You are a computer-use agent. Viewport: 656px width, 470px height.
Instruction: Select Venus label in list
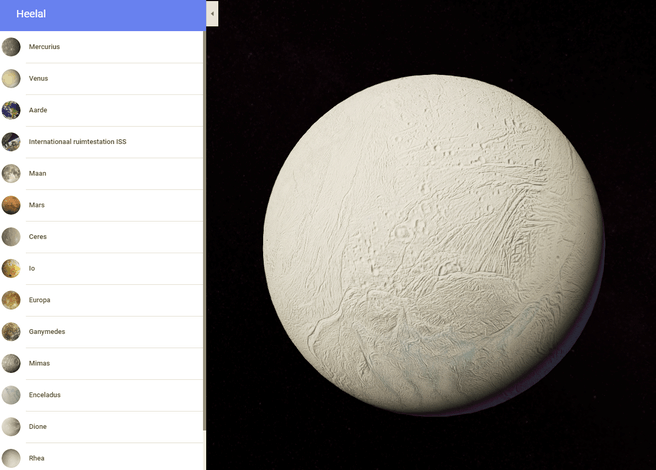pyautogui.click(x=38, y=79)
